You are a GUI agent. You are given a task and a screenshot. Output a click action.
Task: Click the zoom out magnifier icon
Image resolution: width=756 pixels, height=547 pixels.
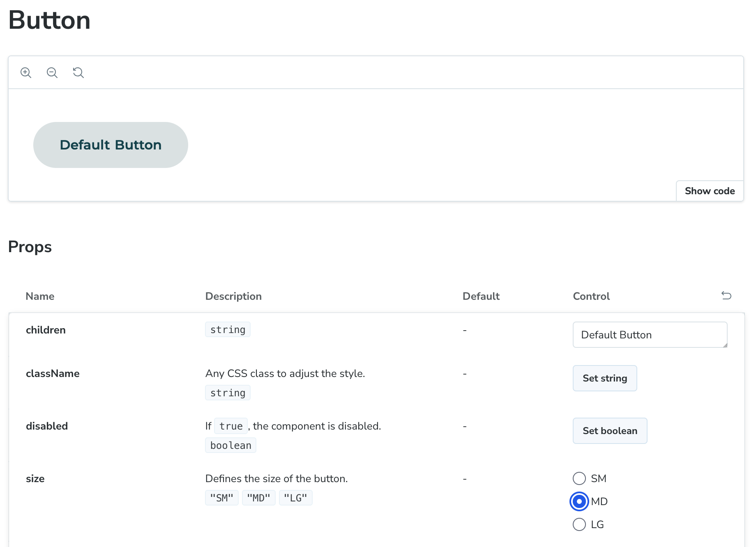[52, 73]
